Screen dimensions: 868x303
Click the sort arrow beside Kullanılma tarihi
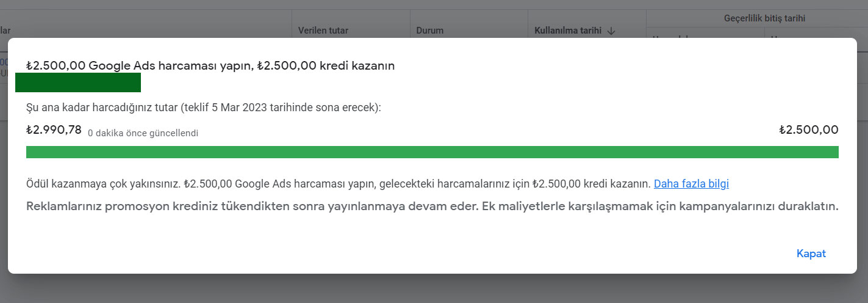tap(611, 30)
